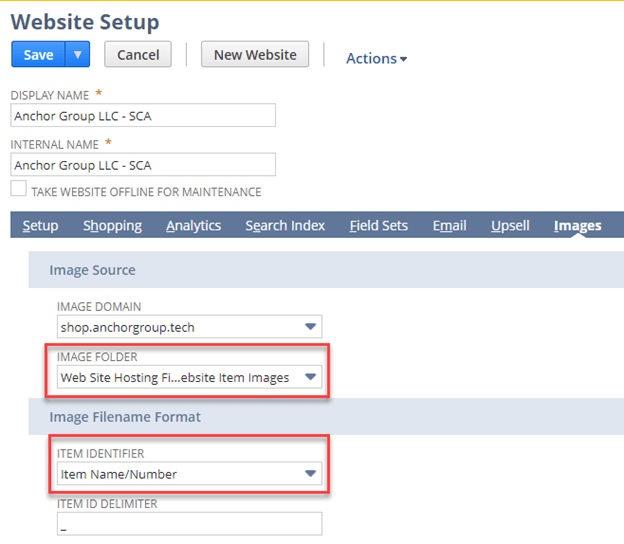Select the Images tab
This screenshot has width=624, height=544.
coord(577,226)
